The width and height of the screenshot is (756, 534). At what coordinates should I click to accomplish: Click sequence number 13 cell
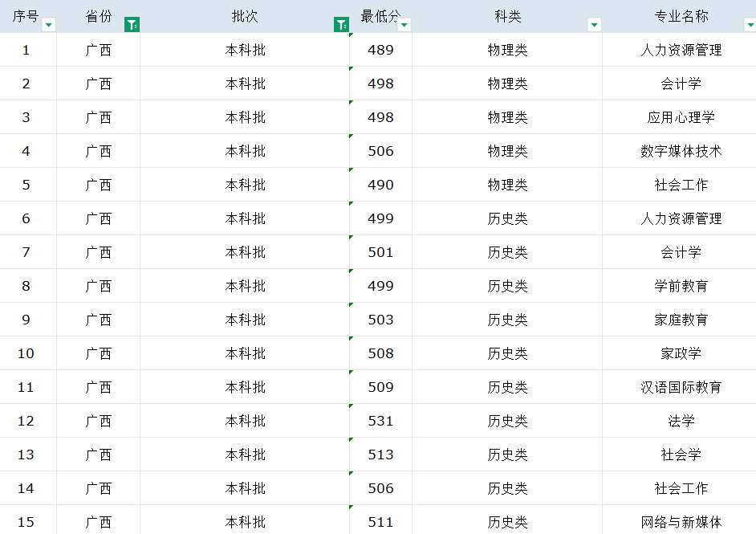pos(28,455)
